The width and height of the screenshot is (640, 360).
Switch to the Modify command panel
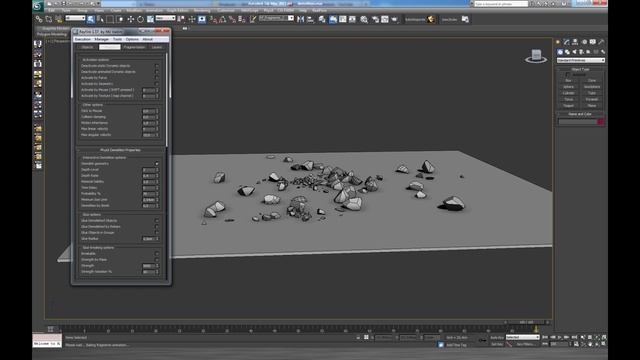coord(567,42)
